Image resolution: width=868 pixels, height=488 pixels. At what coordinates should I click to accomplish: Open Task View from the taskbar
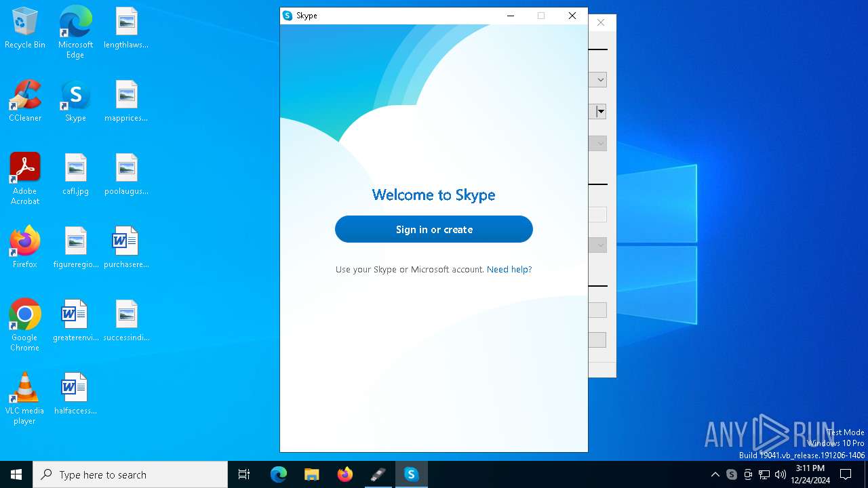(244, 474)
